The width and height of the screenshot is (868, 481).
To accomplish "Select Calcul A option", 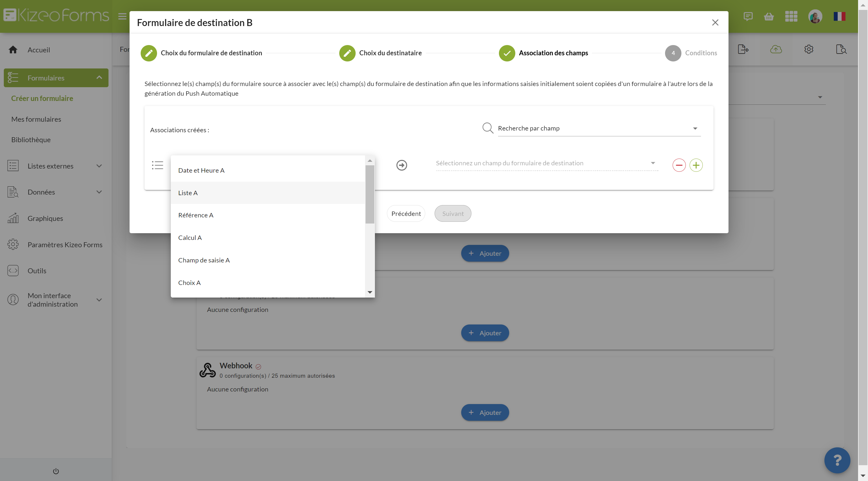I will click(x=268, y=238).
